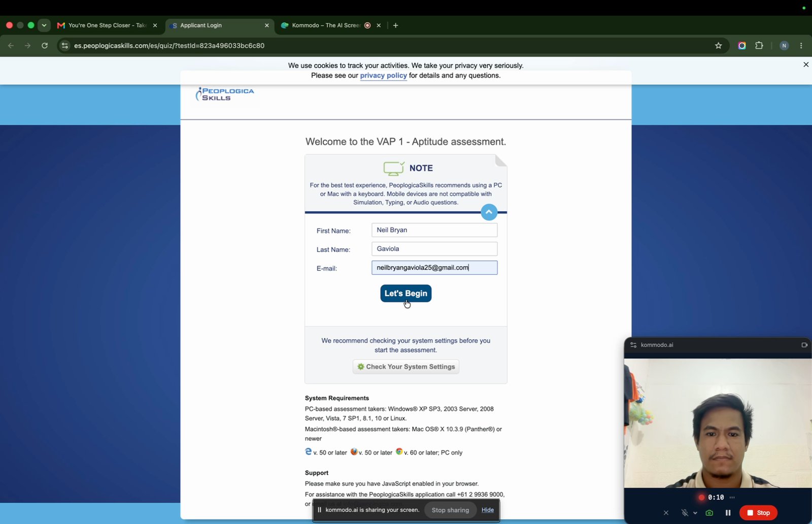Click the Let's Begin button
Viewport: 812px width, 524px height.
point(405,293)
